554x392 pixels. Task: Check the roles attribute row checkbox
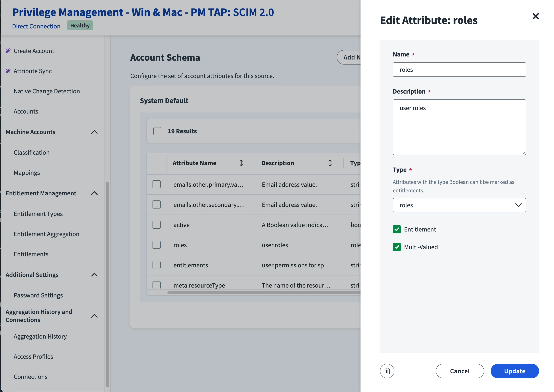157,245
